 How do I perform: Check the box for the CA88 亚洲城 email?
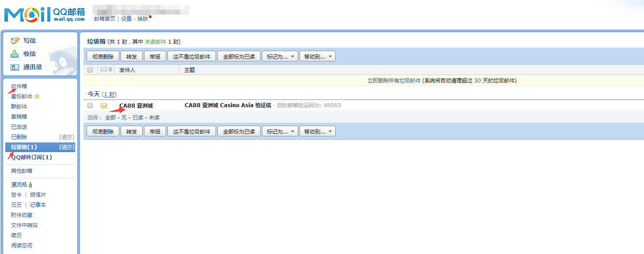point(90,105)
